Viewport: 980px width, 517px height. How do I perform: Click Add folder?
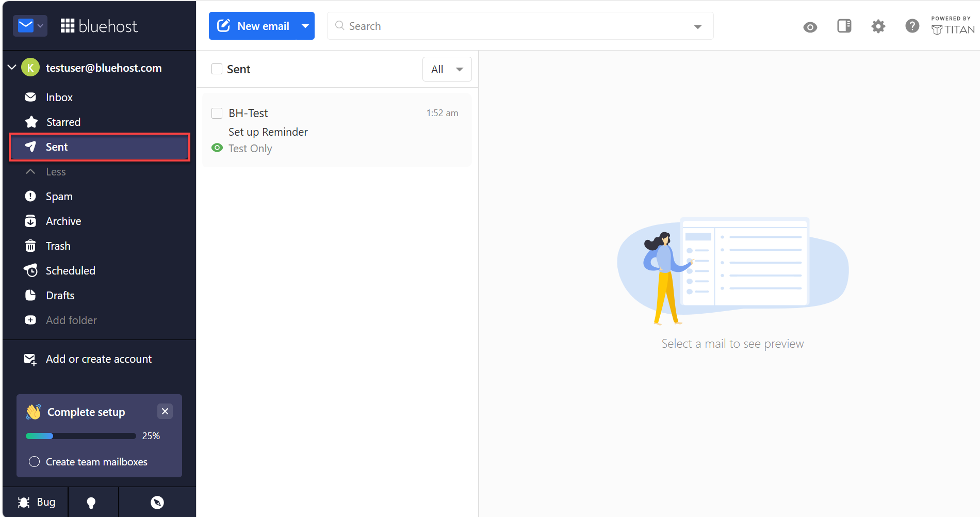click(x=71, y=320)
